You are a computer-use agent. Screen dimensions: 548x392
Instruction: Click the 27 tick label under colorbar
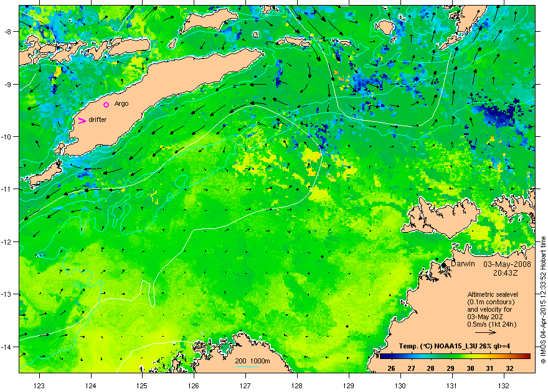coord(411,368)
